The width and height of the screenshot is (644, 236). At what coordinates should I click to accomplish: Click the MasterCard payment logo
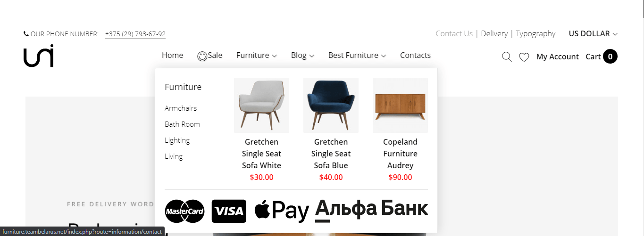point(185,211)
